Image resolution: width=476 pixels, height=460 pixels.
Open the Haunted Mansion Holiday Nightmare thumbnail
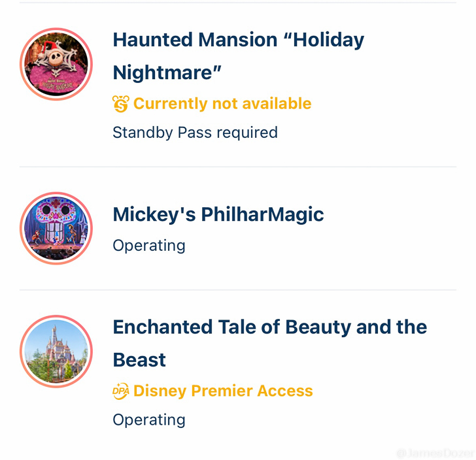pyautogui.click(x=56, y=64)
